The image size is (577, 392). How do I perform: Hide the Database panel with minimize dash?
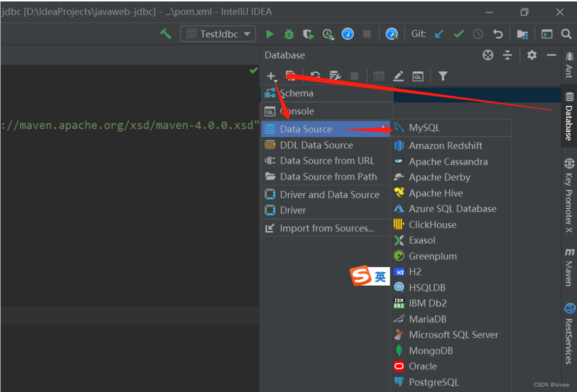coord(551,55)
